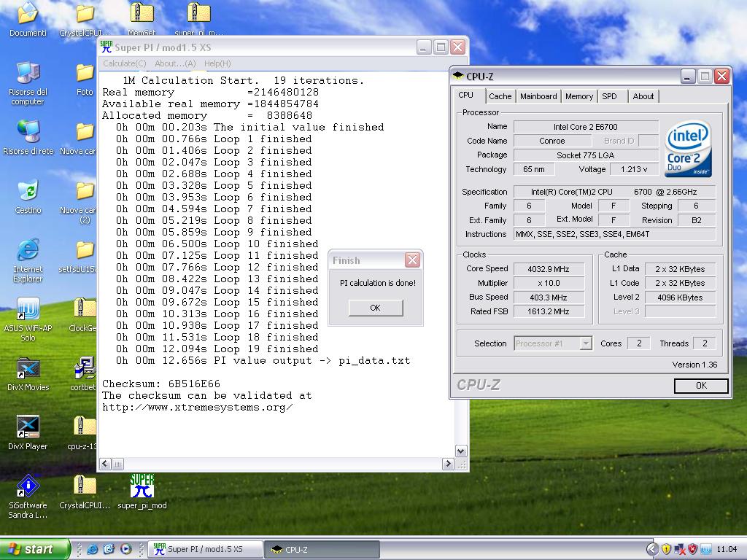This screenshot has height=560, width=747.
Task: Click media player quick launch icon
Action: [125, 549]
